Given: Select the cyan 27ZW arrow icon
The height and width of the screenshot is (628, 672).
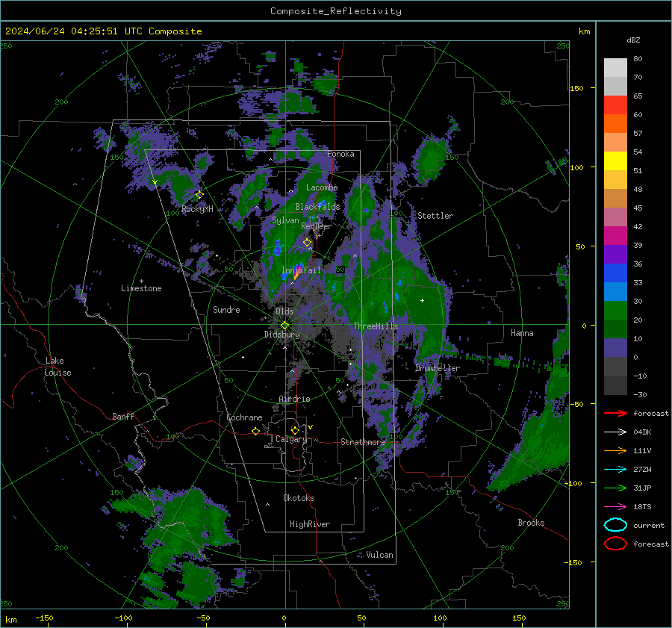Looking at the screenshot, I should point(615,470).
